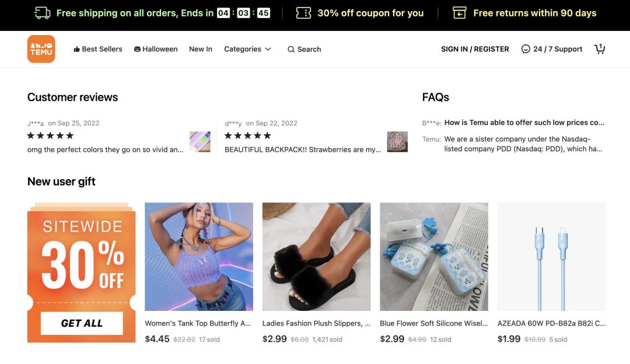Click the Women's Tank Top Butterfly title
This screenshot has height=364, width=630.
(198, 323)
